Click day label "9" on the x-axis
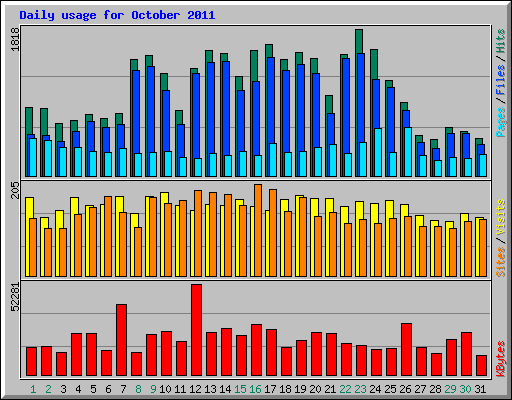Image resolution: width=512 pixels, height=400 pixels. click(x=153, y=389)
